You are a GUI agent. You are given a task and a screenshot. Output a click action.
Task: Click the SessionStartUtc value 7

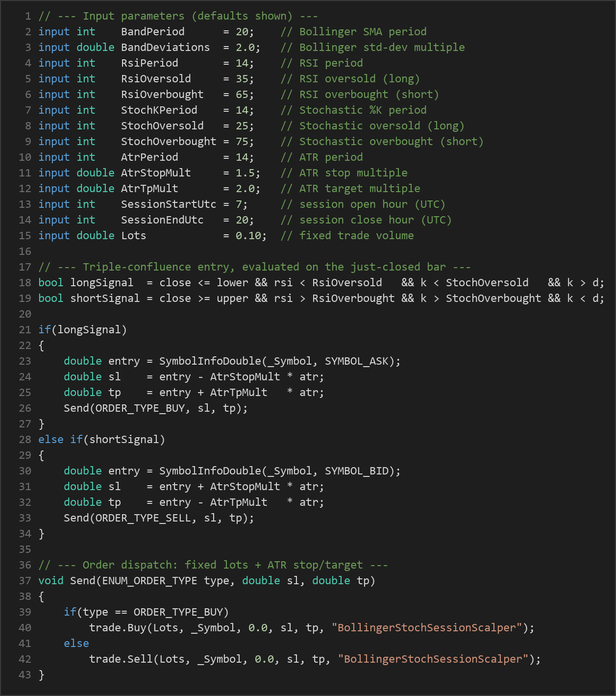click(x=239, y=204)
